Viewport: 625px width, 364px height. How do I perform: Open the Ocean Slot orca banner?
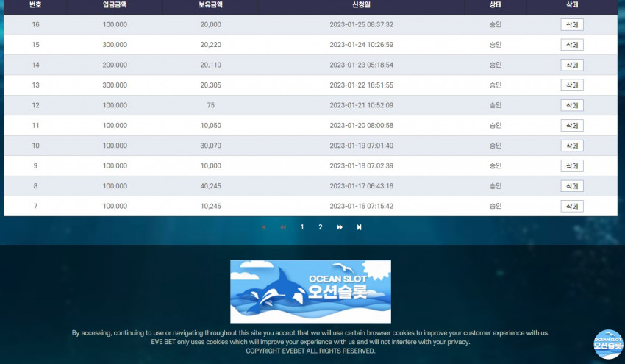pyautogui.click(x=310, y=291)
